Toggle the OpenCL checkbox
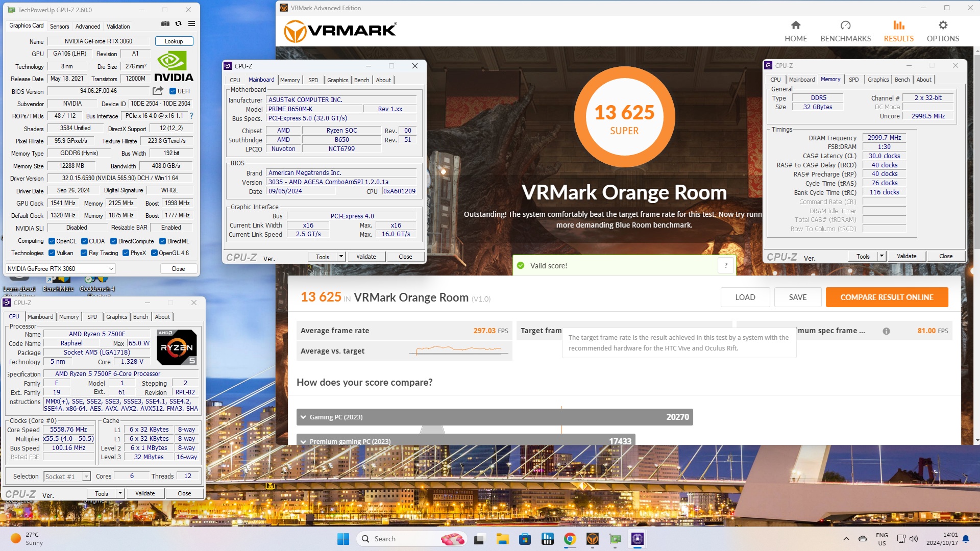The height and width of the screenshot is (551, 980). coord(52,241)
